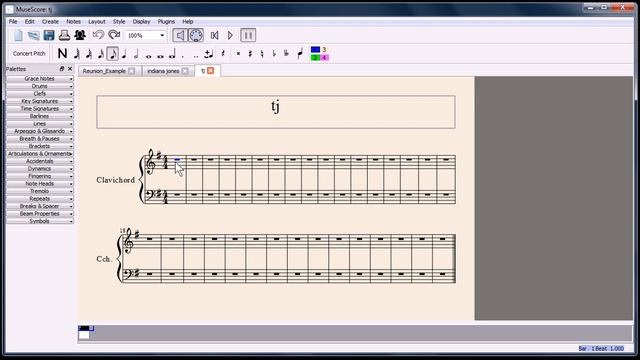The height and width of the screenshot is (360, 640).
Task: Switch to voice 4 pink swatch
Action: (324, 58)
